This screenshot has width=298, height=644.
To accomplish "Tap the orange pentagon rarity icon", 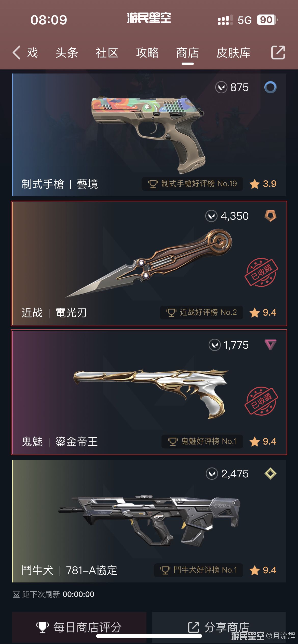I will (270, 216).
